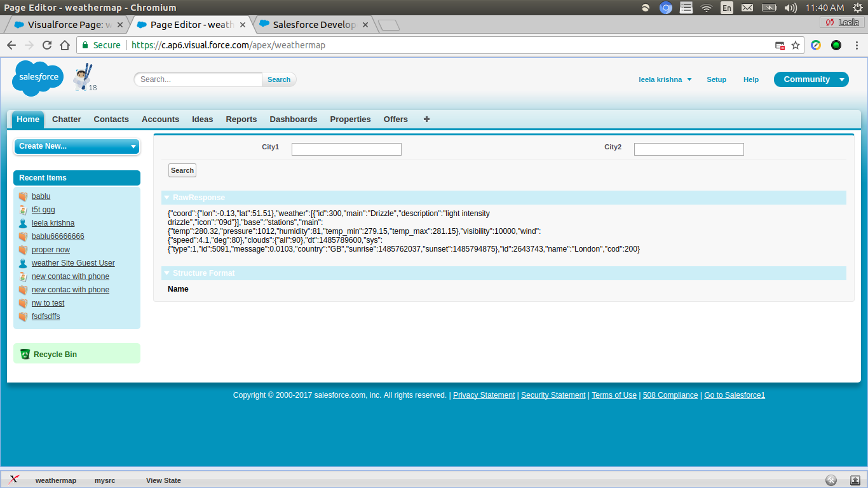The image size is (868, 488).
Task: Open the system settings gear menu
Action: point(858,8)
